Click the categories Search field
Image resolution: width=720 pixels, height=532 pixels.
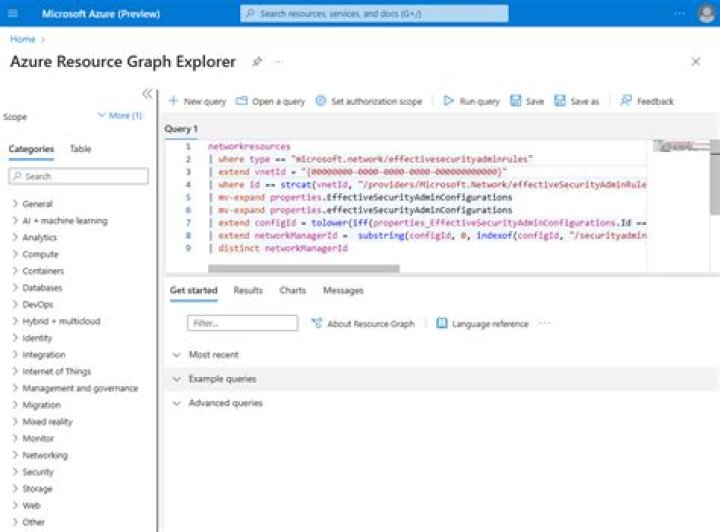tap(79, 176)
